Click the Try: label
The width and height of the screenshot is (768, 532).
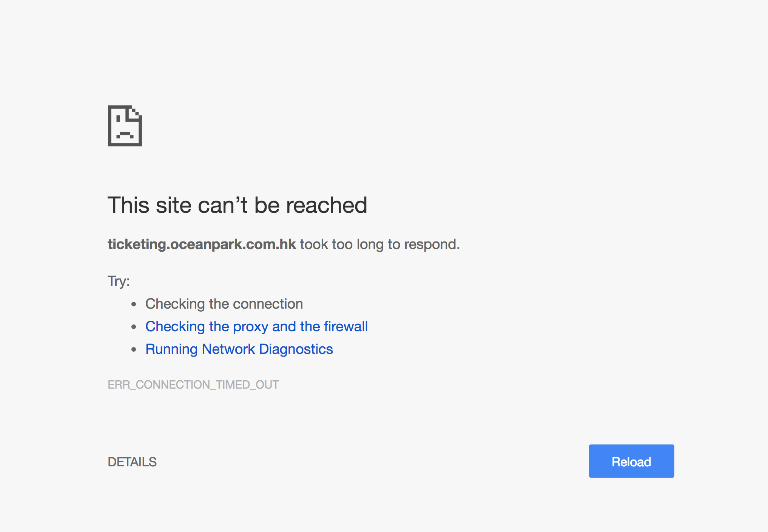coord(119,281)
